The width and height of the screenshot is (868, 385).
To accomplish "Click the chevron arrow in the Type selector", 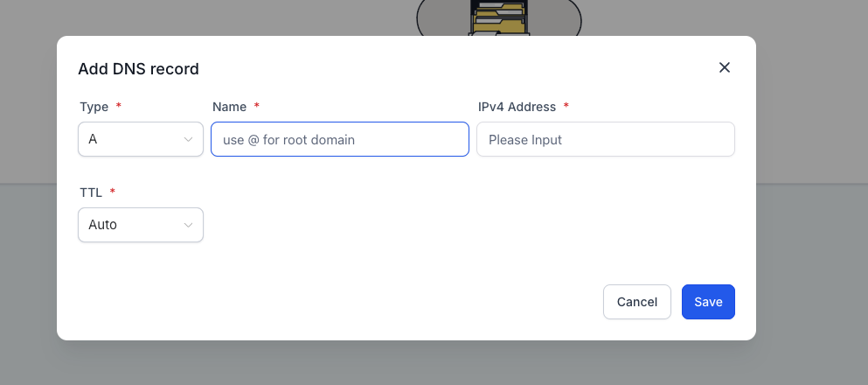I will [x=188, y=139].
